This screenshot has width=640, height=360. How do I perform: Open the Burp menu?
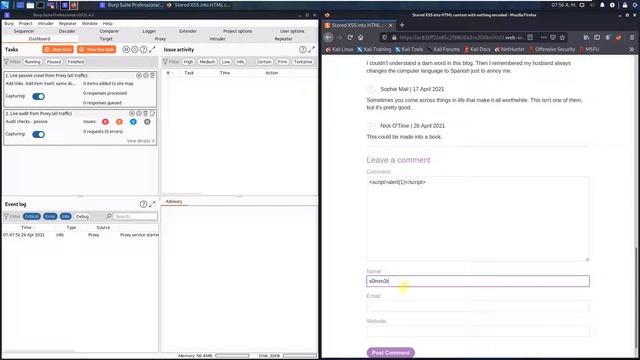click(9, 24)
